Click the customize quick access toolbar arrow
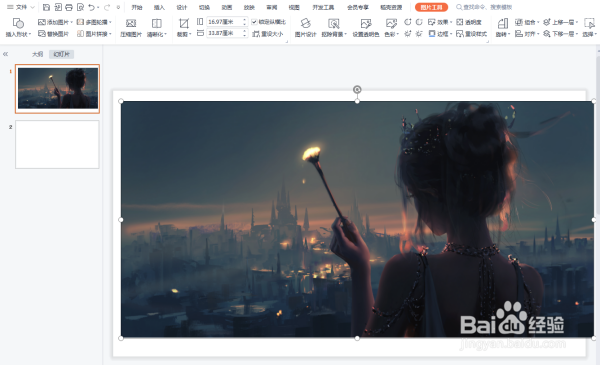The height and width of the screenshot is (365, 600). pyautogui.click(x=119, y=7)
